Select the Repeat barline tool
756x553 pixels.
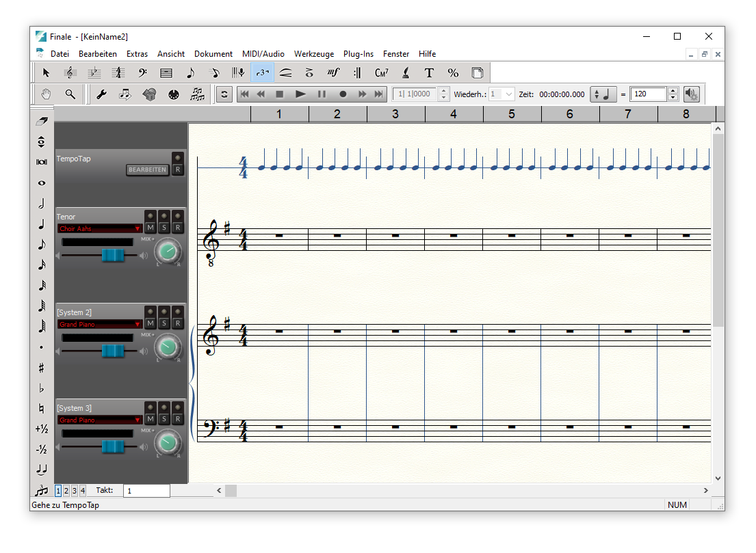click(x=357, y=72)
